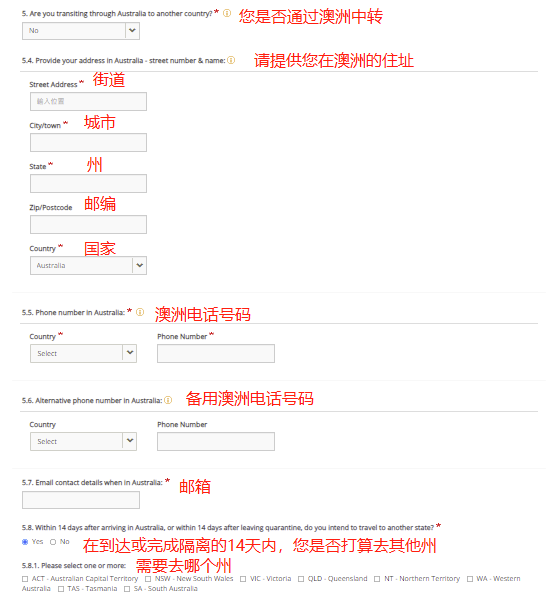Expand the address Country dropdown showing Australia
The width and height of the screenshot is (557, 600).
click(x=88, y=265)
